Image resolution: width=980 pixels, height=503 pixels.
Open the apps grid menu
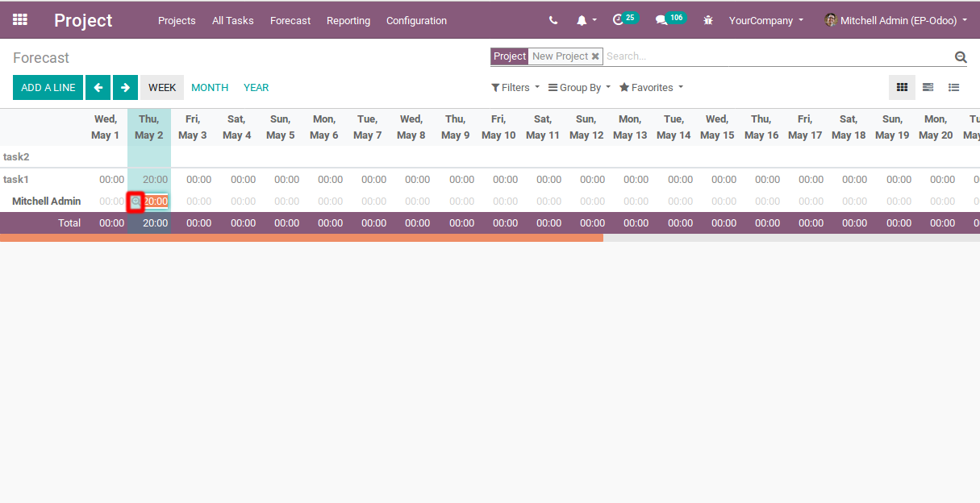(20, 19)
